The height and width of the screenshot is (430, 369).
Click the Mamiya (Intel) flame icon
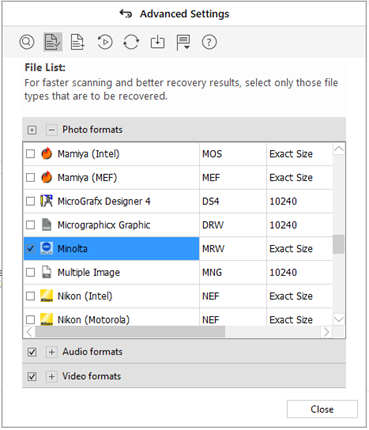click(x=47, y=154)
